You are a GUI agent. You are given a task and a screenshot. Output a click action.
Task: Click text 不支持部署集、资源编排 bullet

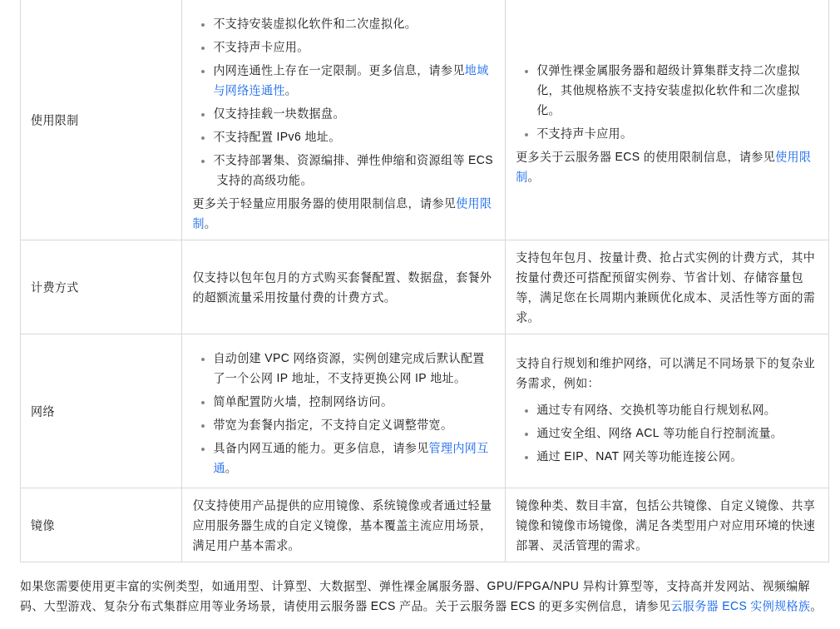click(x=353, y=170)
